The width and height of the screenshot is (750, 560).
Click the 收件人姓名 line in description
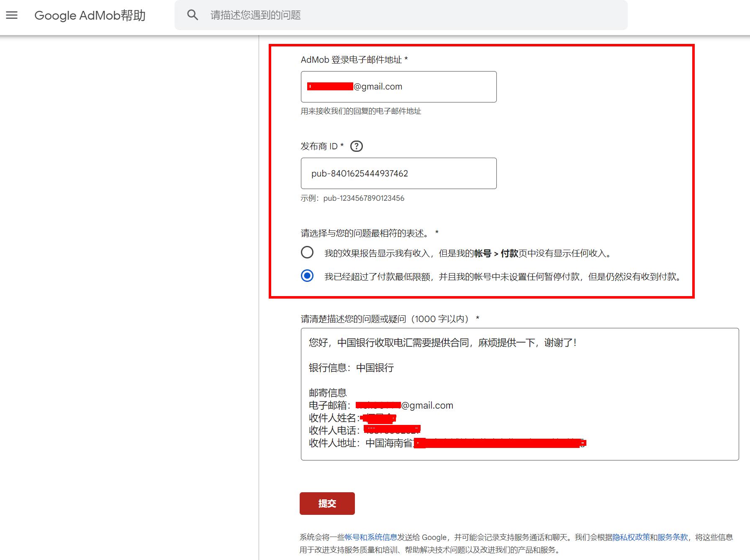point(352,418)
